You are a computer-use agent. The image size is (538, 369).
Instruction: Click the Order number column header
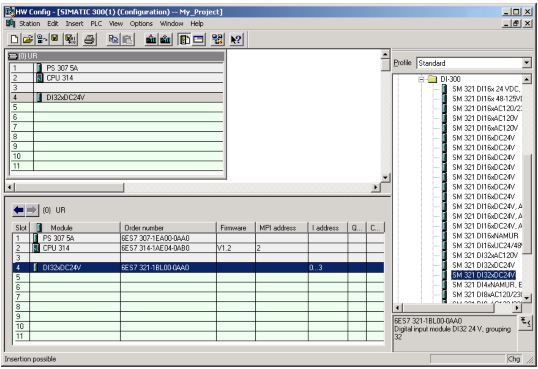click(168, 228)
